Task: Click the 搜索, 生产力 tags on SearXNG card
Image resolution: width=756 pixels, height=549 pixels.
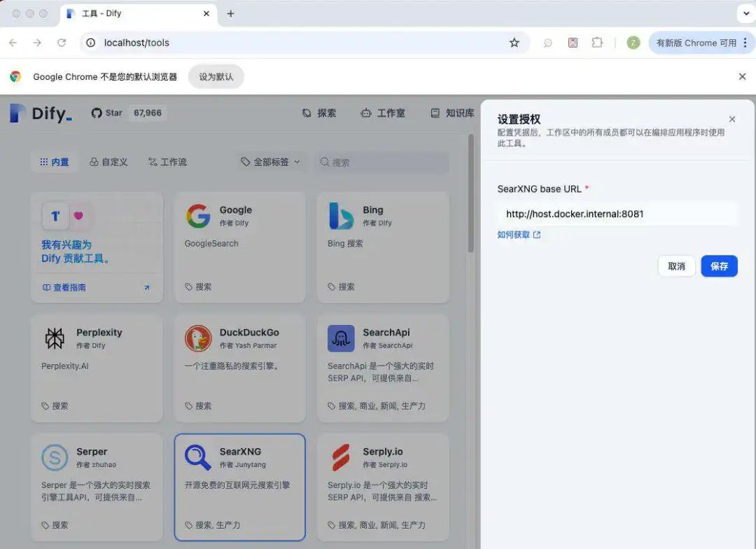Action: [x=218, y=525]
